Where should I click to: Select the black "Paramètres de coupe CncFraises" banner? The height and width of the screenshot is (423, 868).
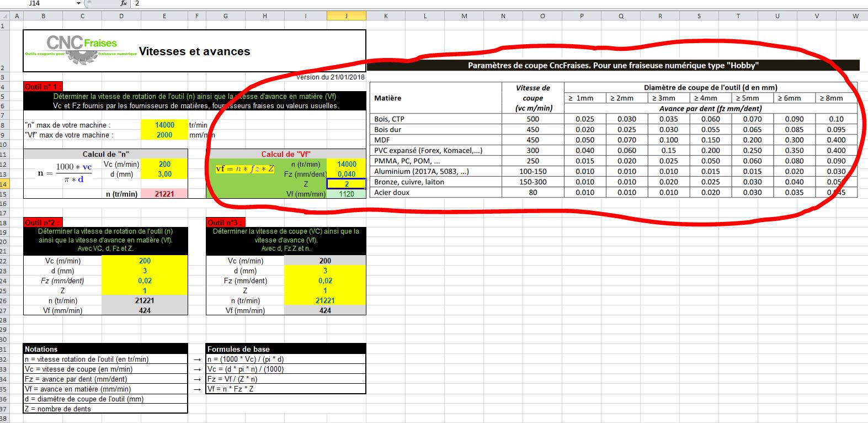[613, 65]
